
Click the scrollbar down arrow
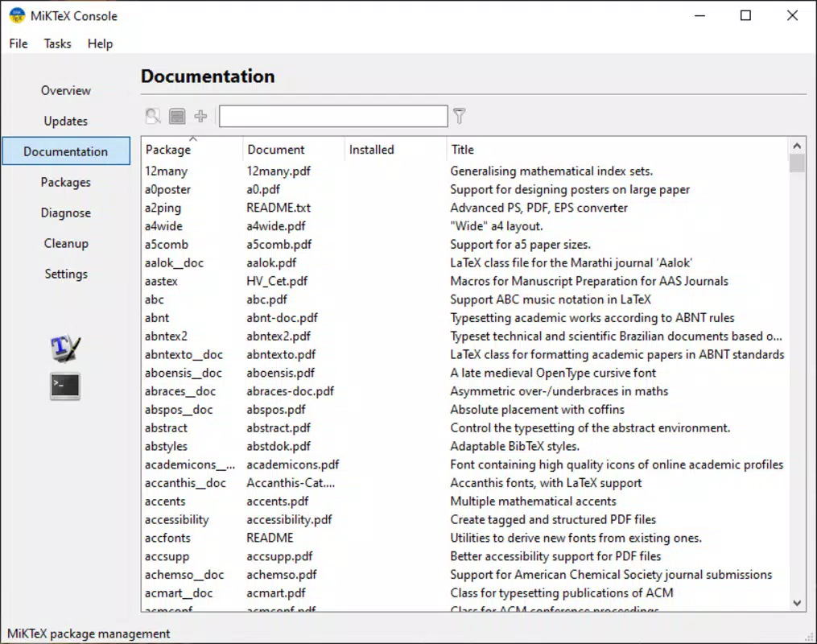797,603
